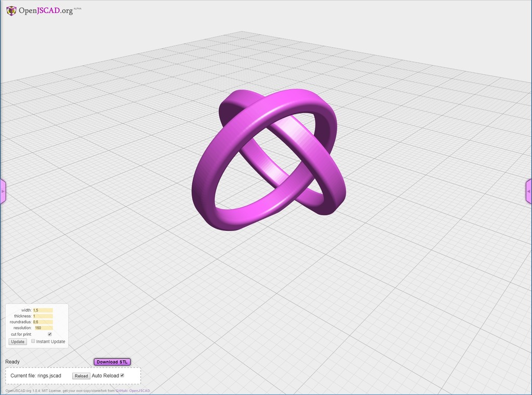Open the GitHub: OpenJSCAD link

point(132,391)
